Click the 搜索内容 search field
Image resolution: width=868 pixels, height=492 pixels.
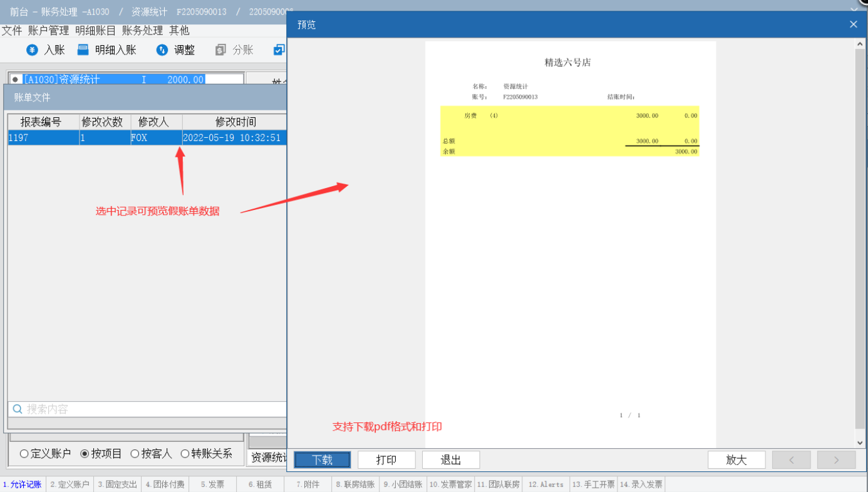(x=150, y=409)
